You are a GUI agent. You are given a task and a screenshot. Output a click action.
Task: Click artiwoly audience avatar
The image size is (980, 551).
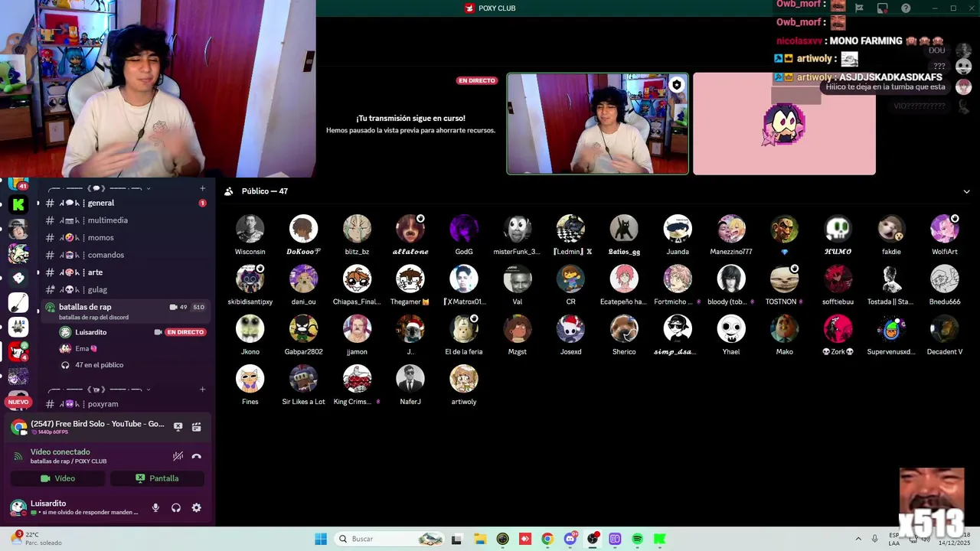[464, 379]
